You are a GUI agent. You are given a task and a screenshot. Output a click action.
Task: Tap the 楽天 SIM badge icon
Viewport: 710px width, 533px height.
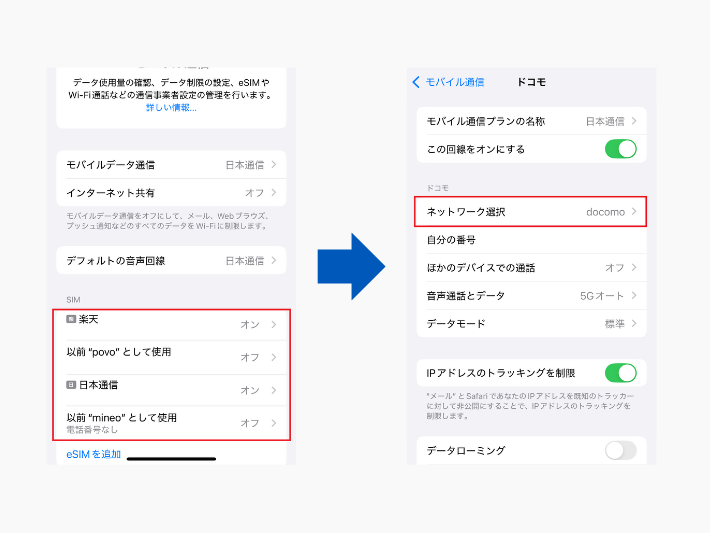pyautogui.click(x=71, y=319)
